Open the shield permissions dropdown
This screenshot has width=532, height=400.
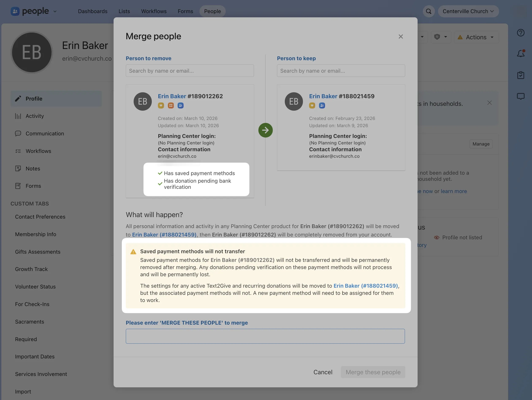tap(441, 37)
